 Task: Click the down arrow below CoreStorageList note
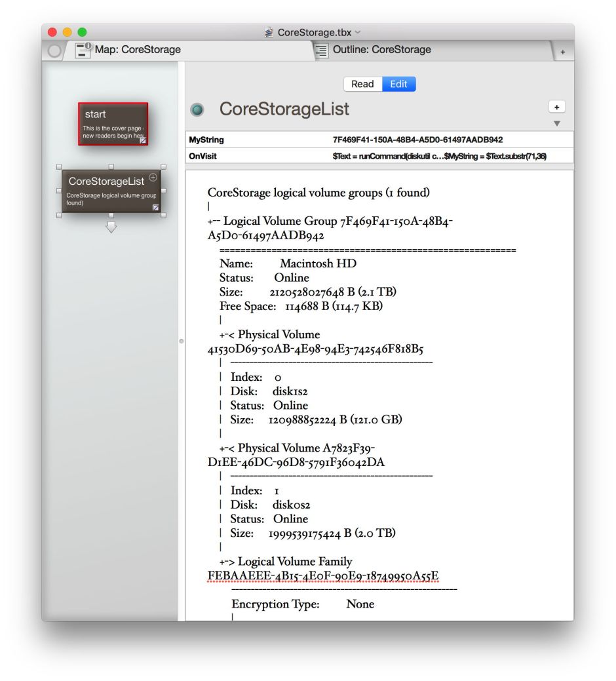(111, 227)
